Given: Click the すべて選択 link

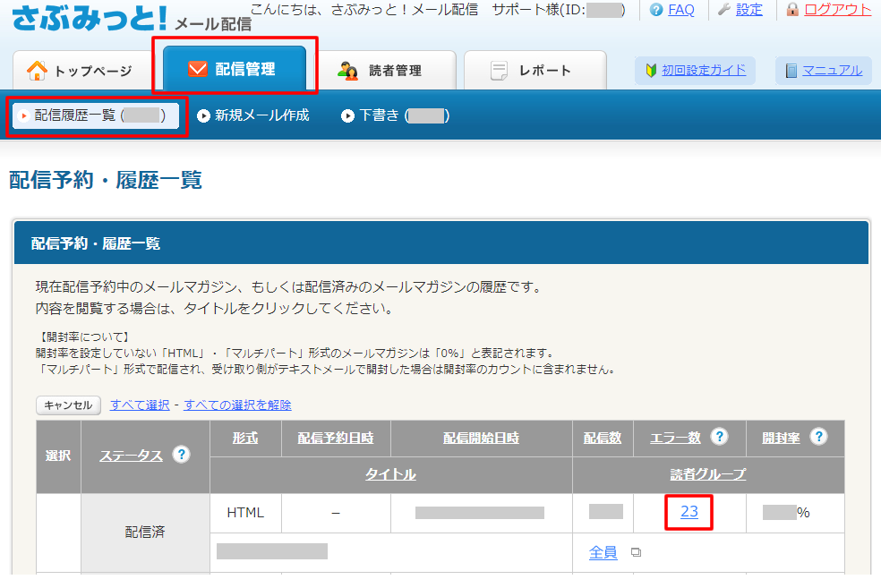Looking at the screenshot, I should tap(140, 405).
